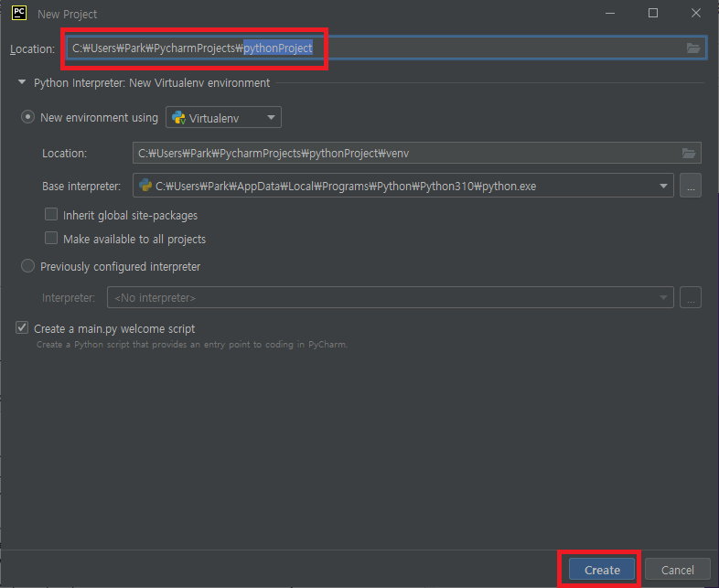Click the 'Python Interpreter: New Virtualenv environment' heading
Viewport: 719px width, 588px height.
pyautogui.click(x=152, y=83)
